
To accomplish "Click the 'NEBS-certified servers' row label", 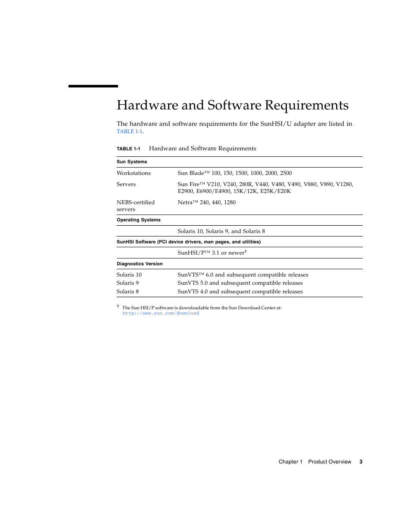I will [136, 206].
